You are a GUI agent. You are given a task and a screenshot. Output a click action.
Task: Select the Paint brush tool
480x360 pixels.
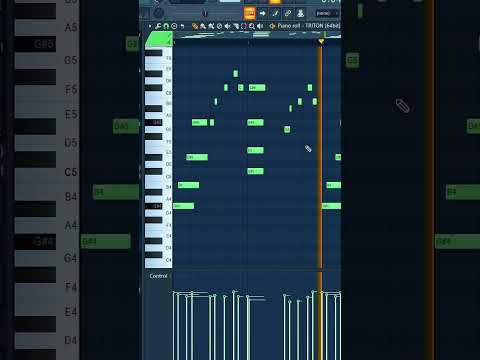pos(203,26)
